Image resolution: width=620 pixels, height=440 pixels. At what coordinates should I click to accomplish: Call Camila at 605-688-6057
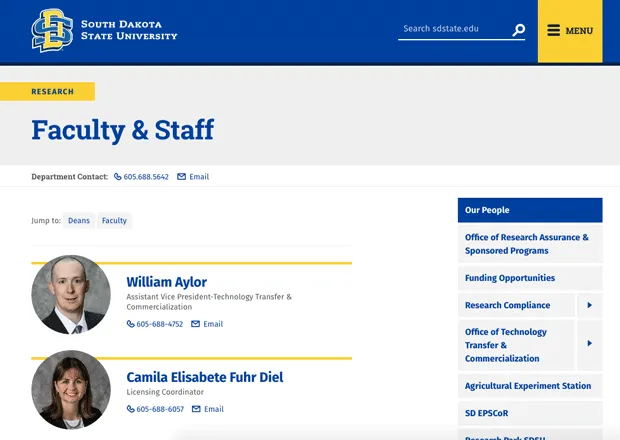pos(160,409)
